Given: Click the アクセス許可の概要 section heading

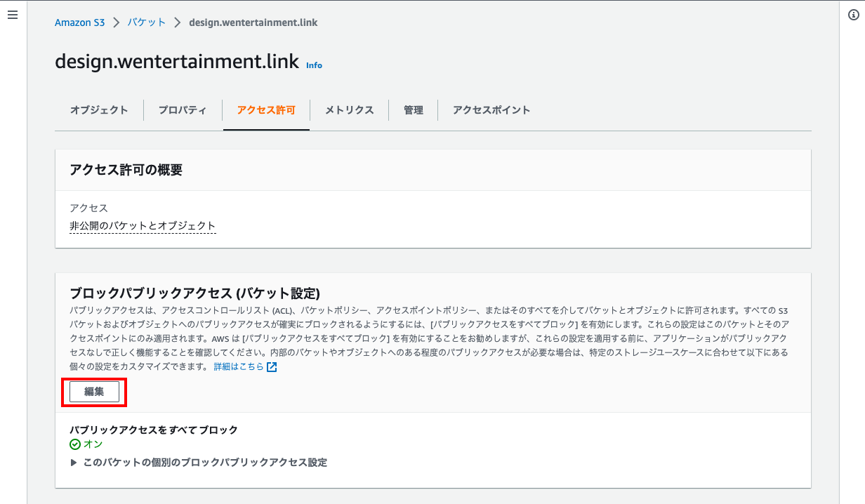Looking at the screenshot, I should coord(126,170).
